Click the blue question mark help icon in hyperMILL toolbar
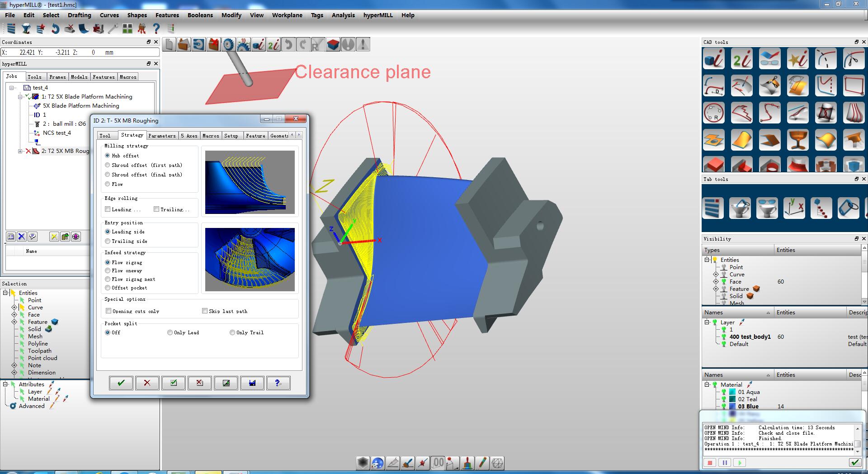The height and width of the screenshot is (474, 868). pos(156,28)
